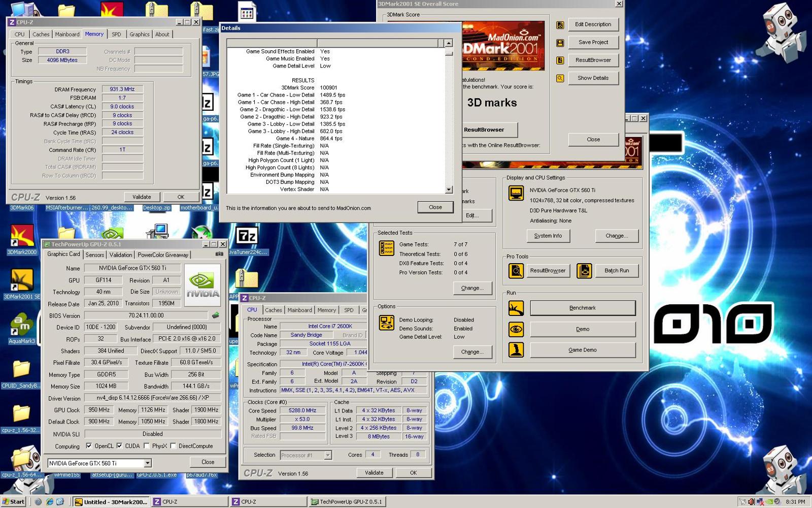Click the Internet Explorer quick launch icon
The width and height of the screenshot is (812, 508).
50,502
